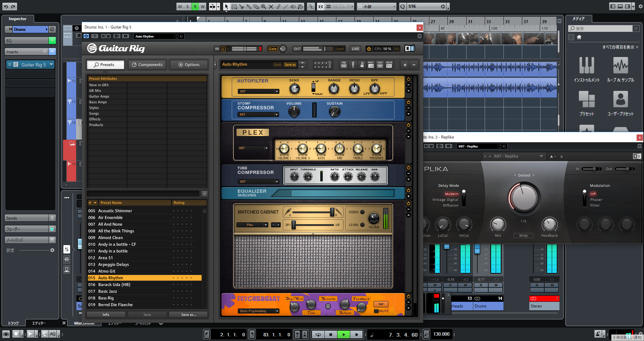Adjust the Guitar Rig input level slider

[245, 49]
